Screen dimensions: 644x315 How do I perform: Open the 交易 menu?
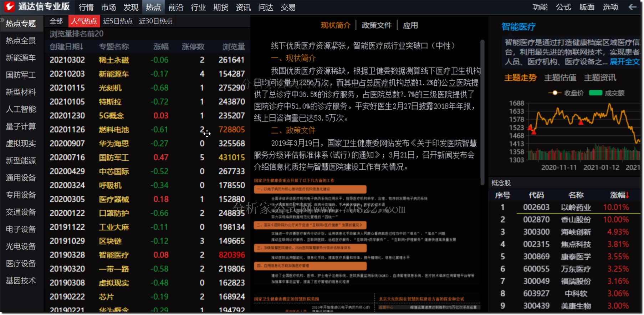coord(288,7)
